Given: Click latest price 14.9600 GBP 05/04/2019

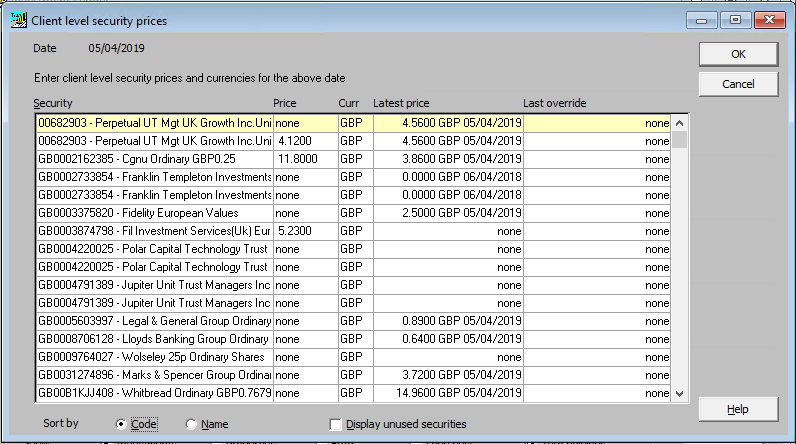Looking at the screenshot, I should pos(448,393).
